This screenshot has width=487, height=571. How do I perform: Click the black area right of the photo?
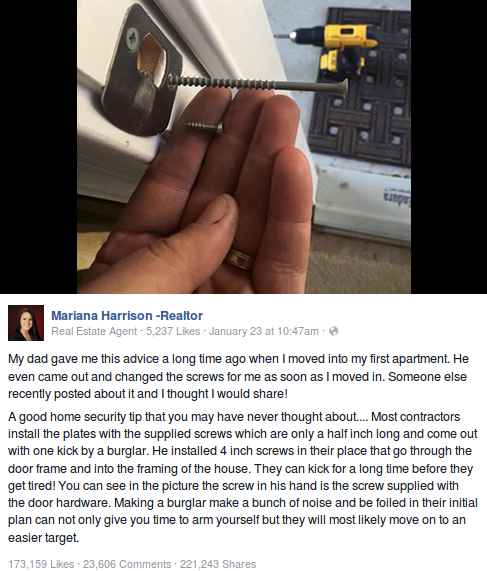pyautogui.click(x=449, y=146)
